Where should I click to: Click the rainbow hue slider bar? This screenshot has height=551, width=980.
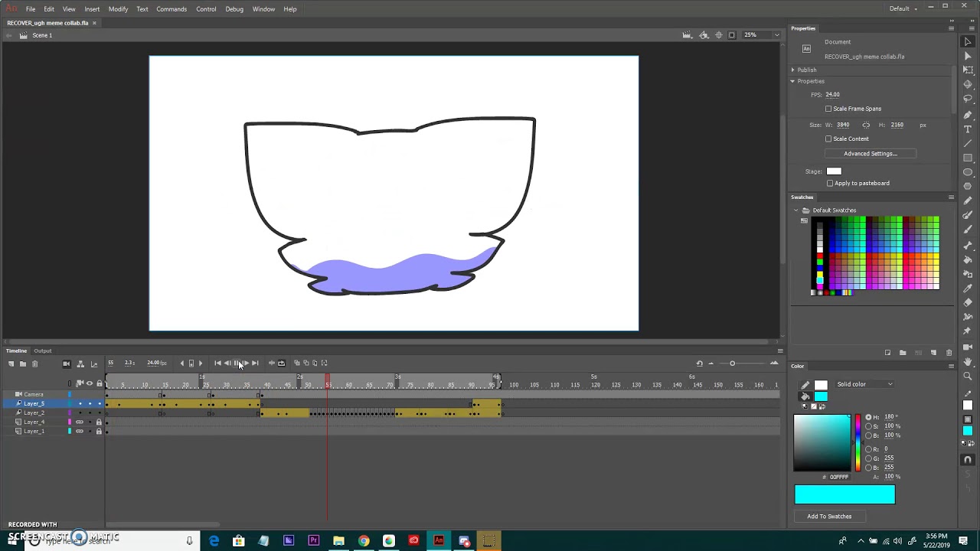(857, 443)
